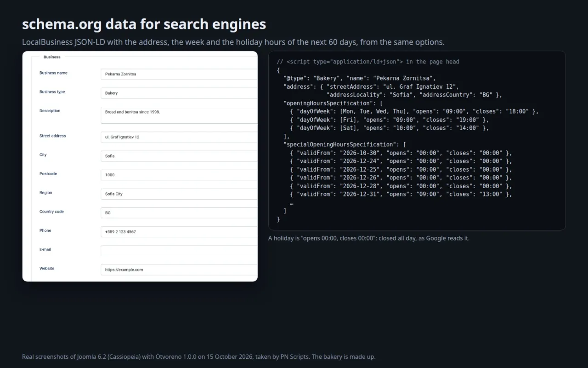Screen dimensions: 588x368
Task: Click the script type comment line in code
Action: pos(368,62)
